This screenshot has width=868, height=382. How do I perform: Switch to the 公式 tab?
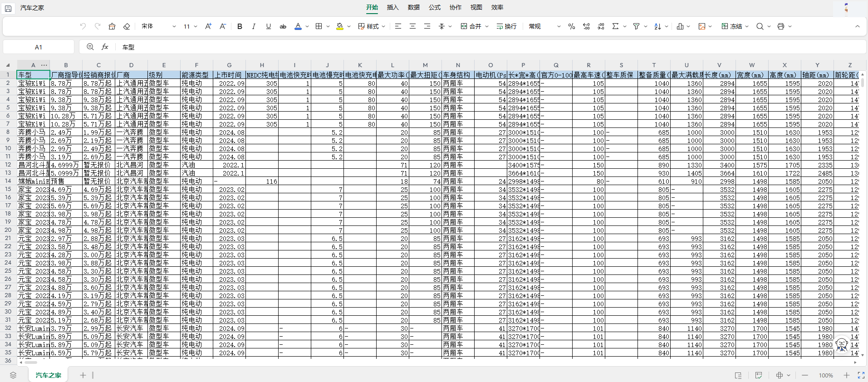coord(435,7)
